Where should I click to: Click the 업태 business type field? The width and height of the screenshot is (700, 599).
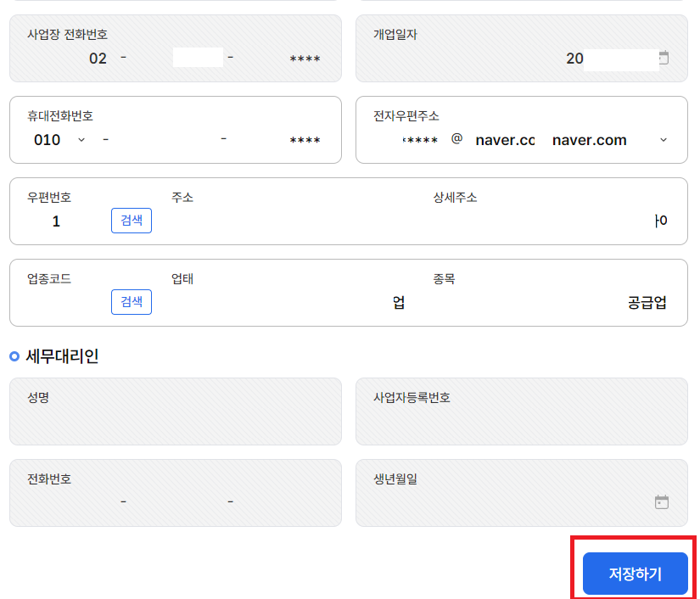[339, 302]
